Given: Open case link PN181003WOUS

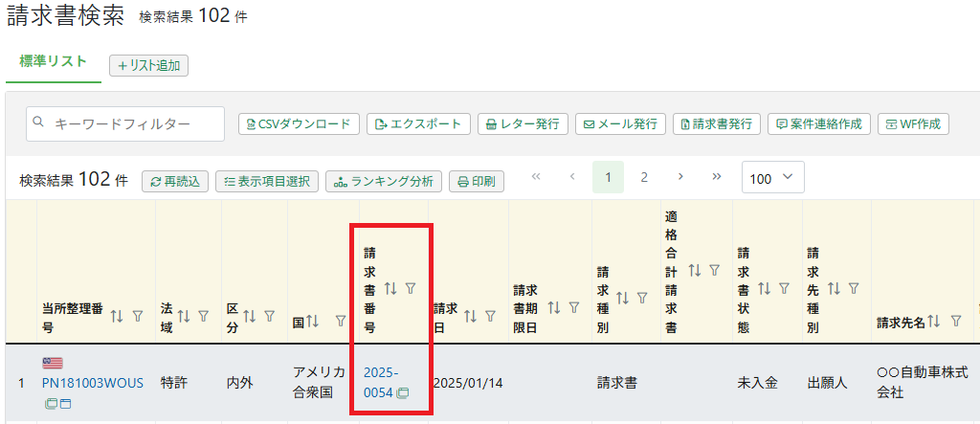Looking at the screenshot, I should click(x=93, y=383).
